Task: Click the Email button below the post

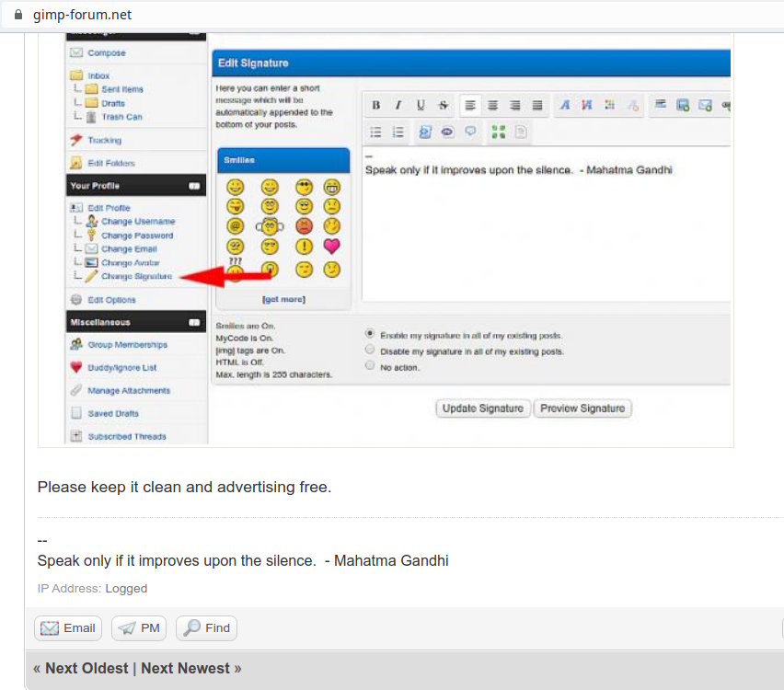Action: [68, 628]
